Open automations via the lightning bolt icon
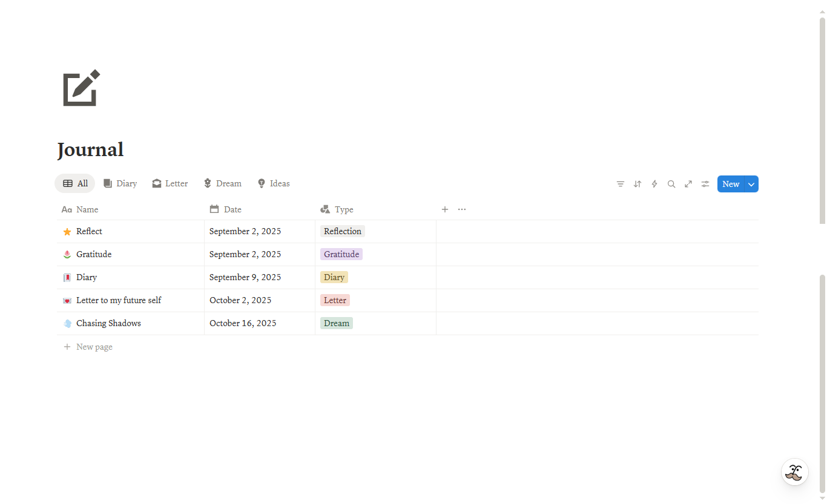 [x=654, y=184]
